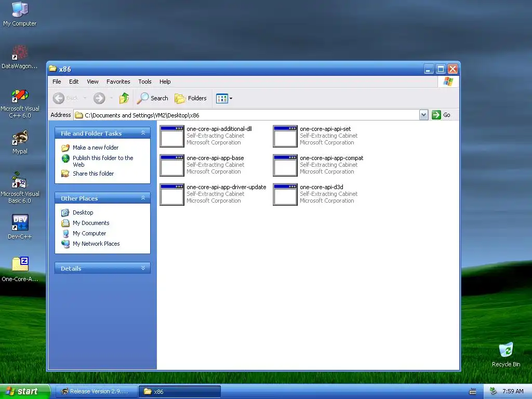Select the One-Core-A archive desktop icon
The image size is (532, 399).
tap(20, 270)
